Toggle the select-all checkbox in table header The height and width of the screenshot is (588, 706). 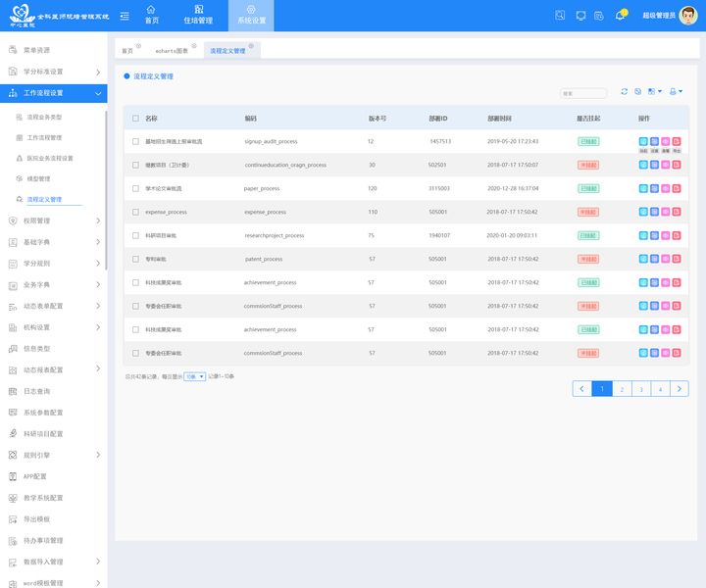point(135,119)
